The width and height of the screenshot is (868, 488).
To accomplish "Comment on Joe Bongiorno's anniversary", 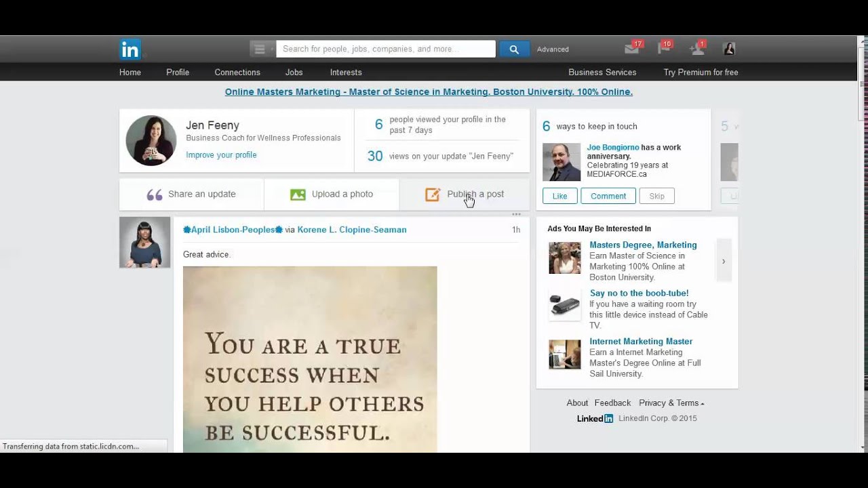I will (x=608, y=196).
